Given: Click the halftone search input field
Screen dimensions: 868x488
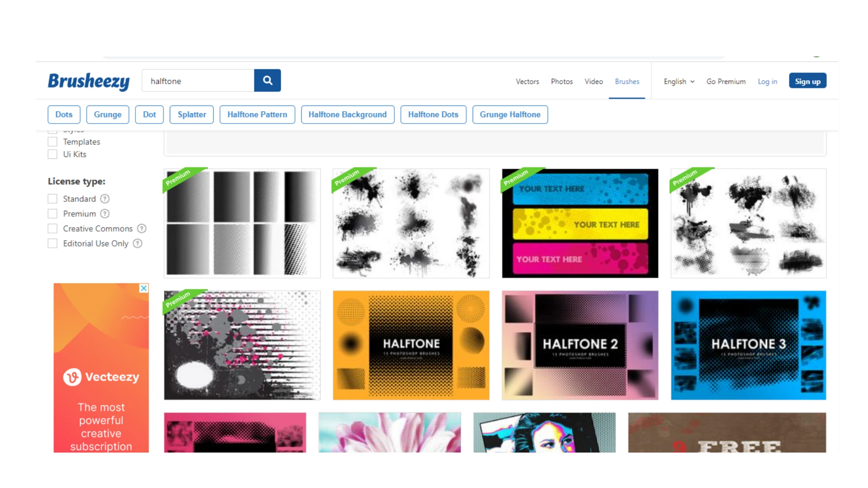Looking at the screenshot, I should pyautogui.click(x=198, y=81).
